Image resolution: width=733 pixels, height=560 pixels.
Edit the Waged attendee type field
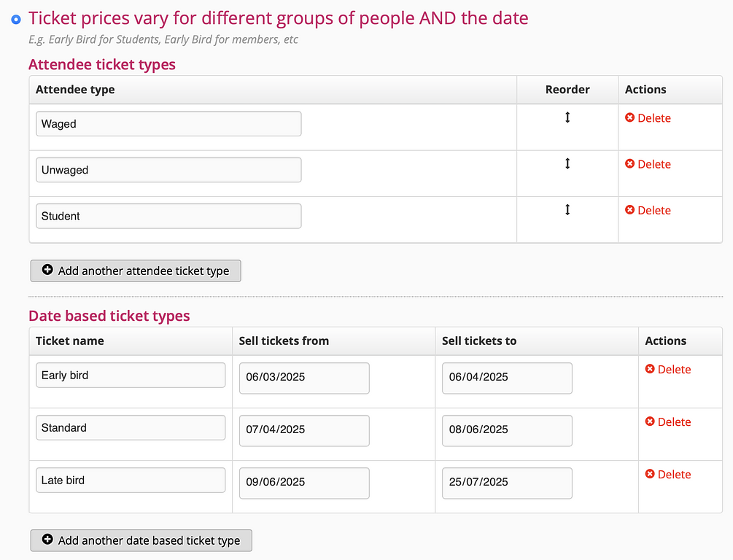[x=168, y=123]
